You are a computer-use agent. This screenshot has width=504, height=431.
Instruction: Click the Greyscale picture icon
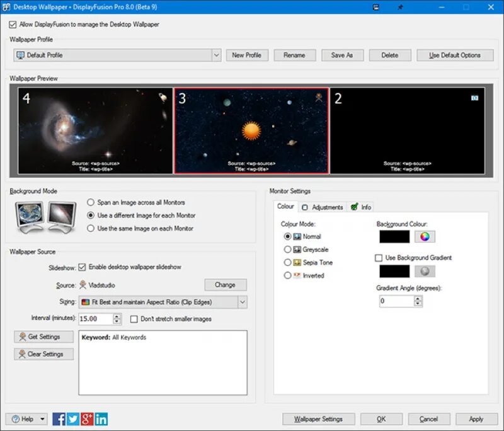[297, 250]
